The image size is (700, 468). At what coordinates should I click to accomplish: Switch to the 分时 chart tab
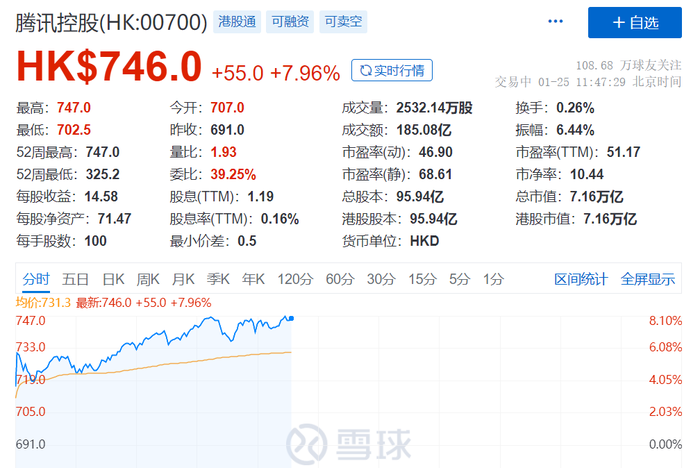pos(36,279)
